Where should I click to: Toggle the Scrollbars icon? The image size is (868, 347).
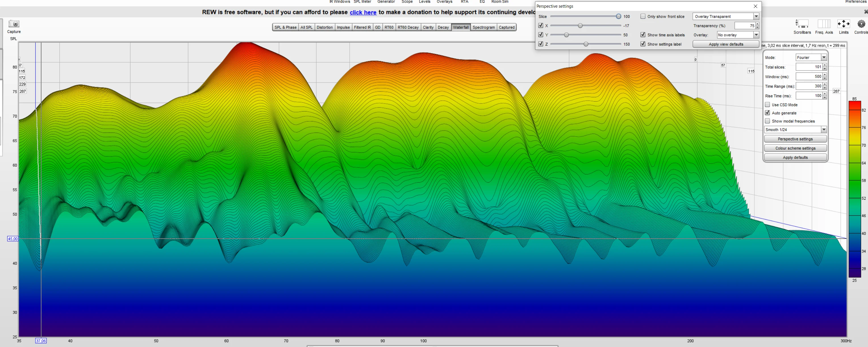click(802, 24)
